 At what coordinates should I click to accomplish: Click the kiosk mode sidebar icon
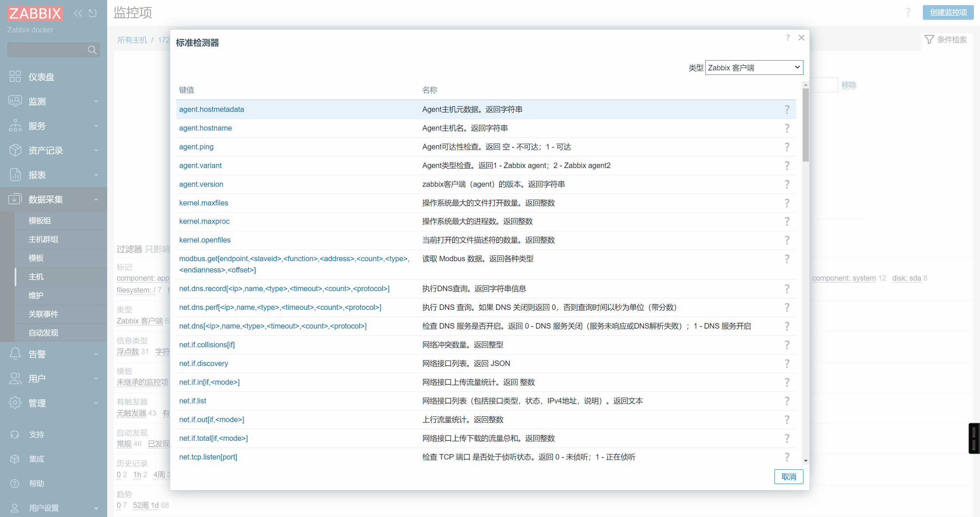93,13
